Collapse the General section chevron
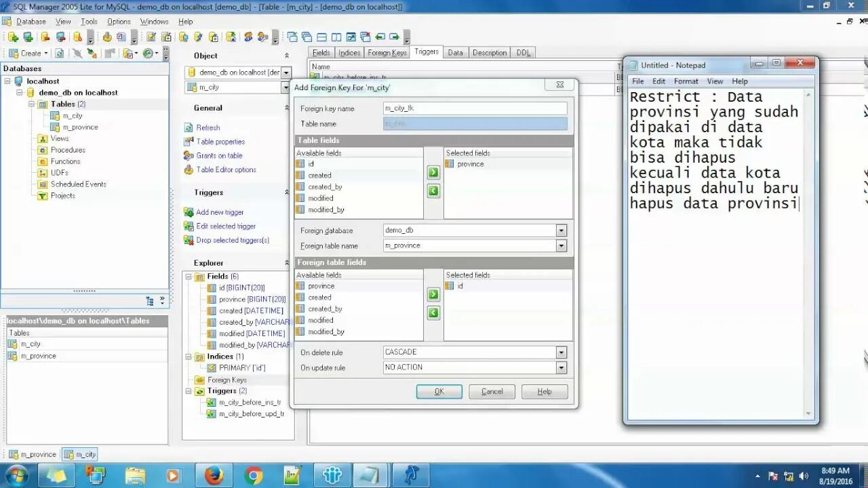 coord(287,108)
